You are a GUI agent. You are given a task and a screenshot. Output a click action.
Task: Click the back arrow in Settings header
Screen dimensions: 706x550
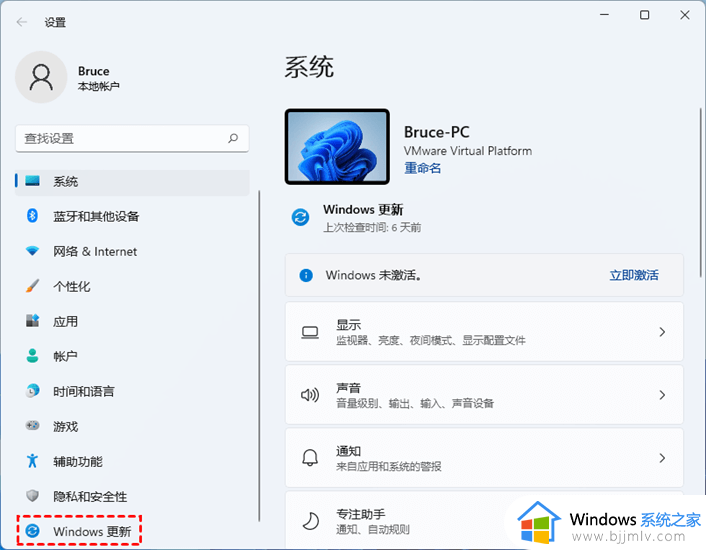tap(22, 22)
